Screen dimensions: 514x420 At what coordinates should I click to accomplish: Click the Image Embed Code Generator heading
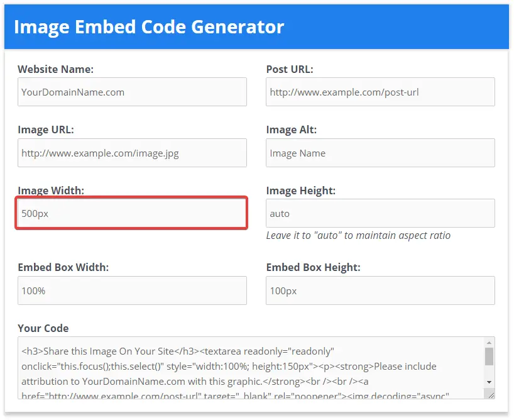point(149,27)
